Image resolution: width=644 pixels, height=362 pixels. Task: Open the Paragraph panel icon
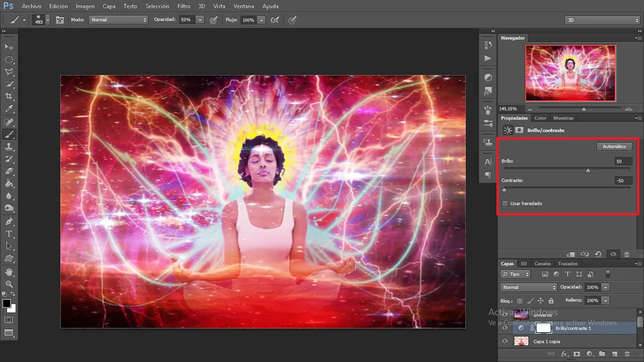click(x=488, y=175)
